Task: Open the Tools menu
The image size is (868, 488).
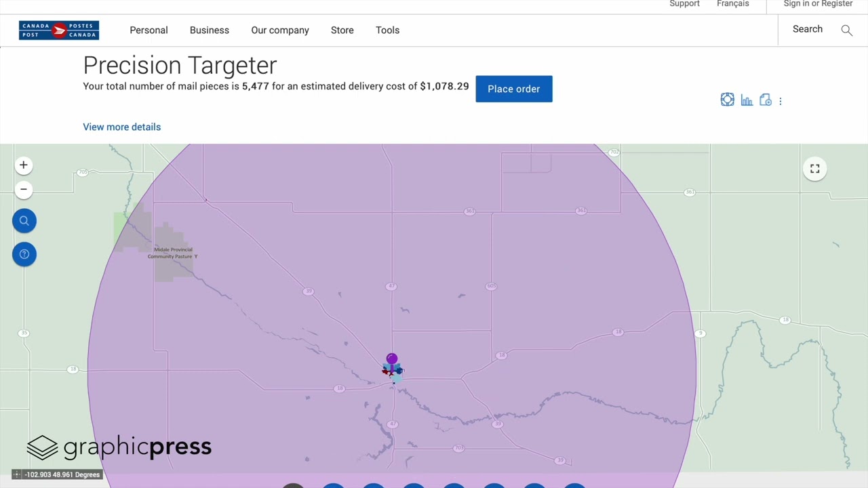Action: [387, 30]
